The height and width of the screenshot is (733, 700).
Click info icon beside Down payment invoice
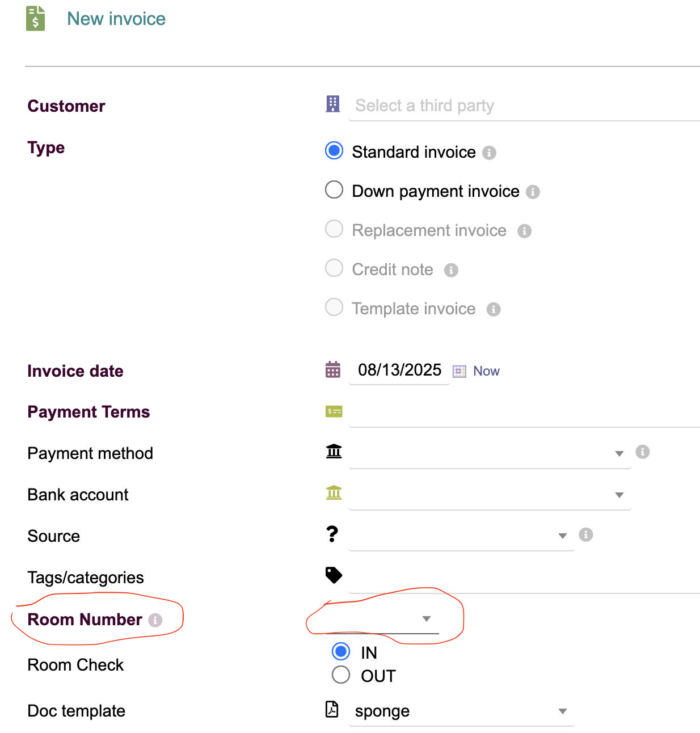tap(533, 192)
